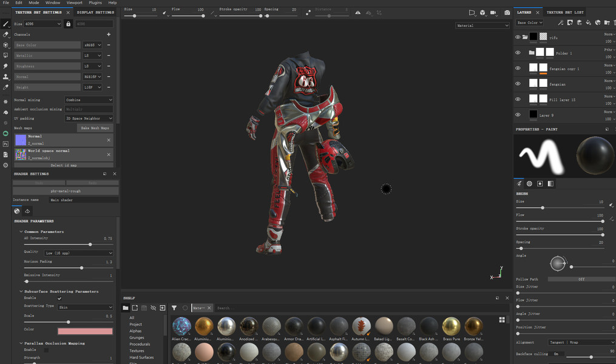Hide the yifu layer
The image size is (616, 364).
coord(518,37)
